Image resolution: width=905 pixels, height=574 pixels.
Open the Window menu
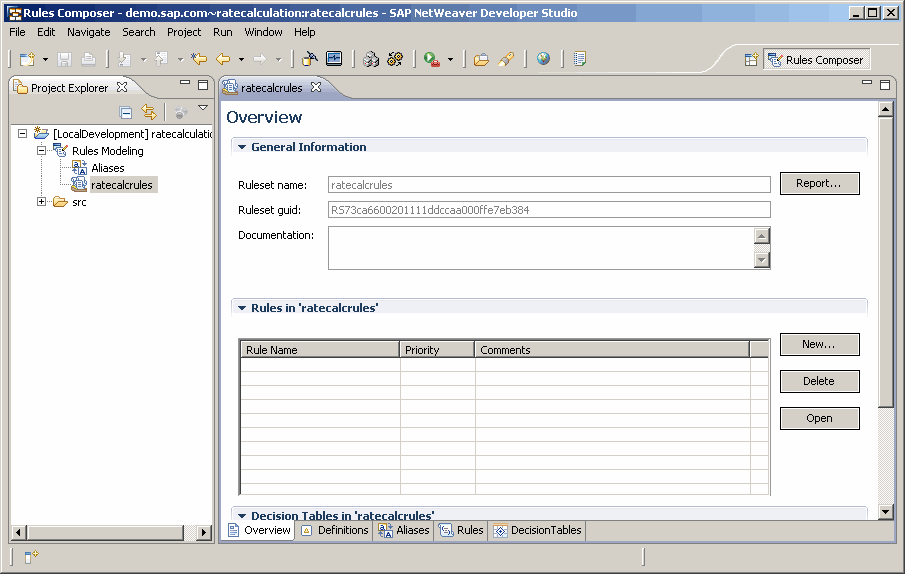263,32
